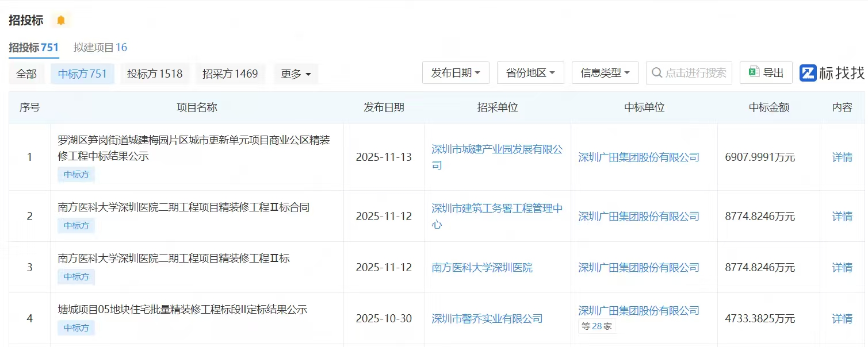Screen dimensions: 868x347
Task: Click the 中标方 tag in row 1
Action: point(76,174)
